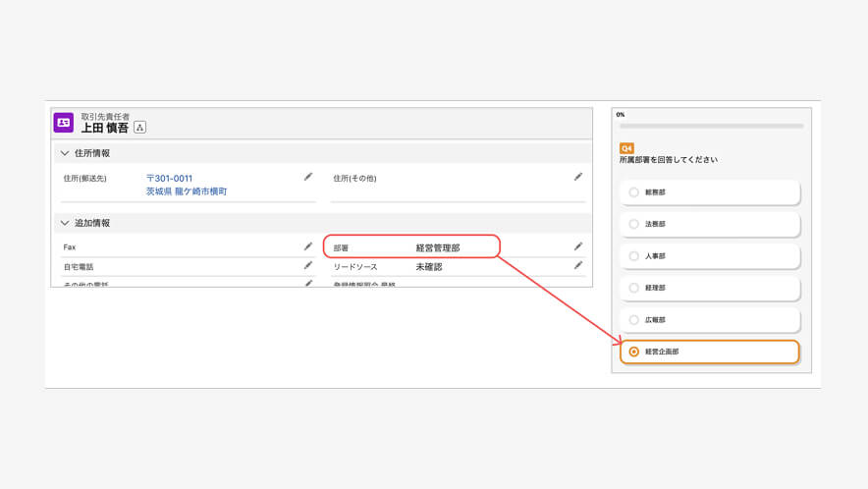The height and width of the screenshot is (489, 868).
Task: Click the purple contact record icon
Action: tap(64, 123)
